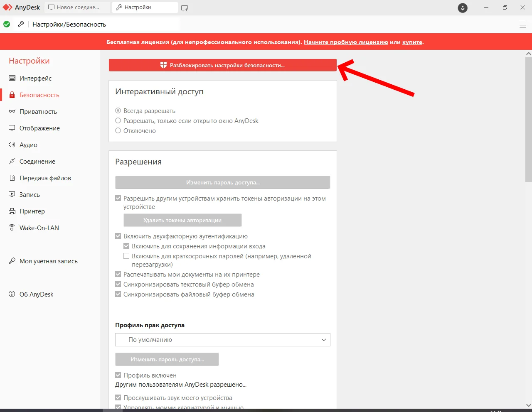
Task: Toggle Включить двухфакторную аутентификацию checkbox
Action: coord(118,236)
